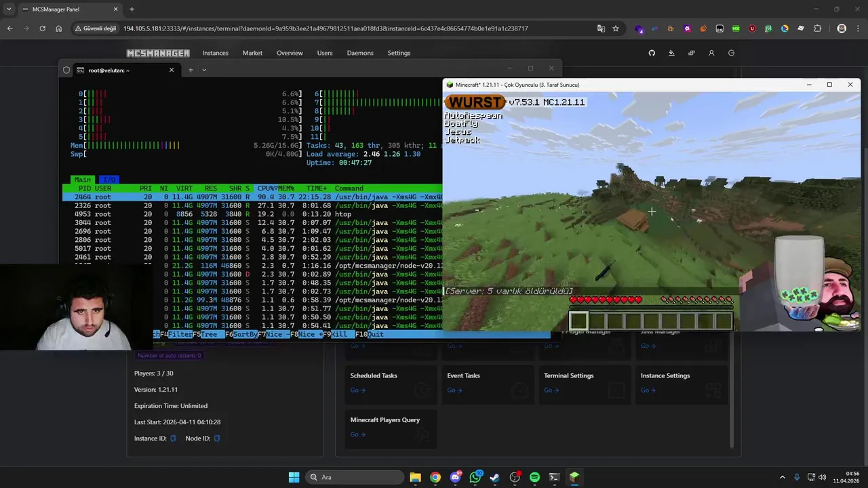The width and height of the screenshot is (868, 488).
Task: Click the browser back arrow
Action: click(9, 28)
